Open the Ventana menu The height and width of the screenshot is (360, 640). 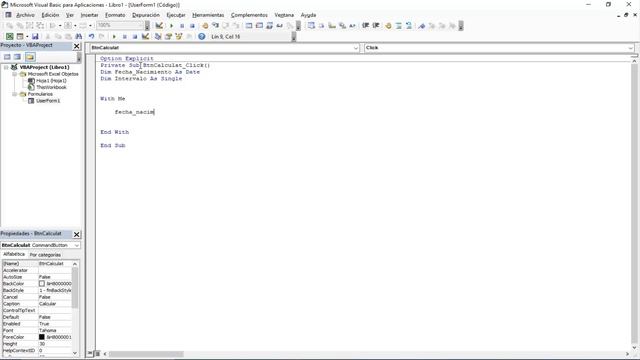coord(284,15)
